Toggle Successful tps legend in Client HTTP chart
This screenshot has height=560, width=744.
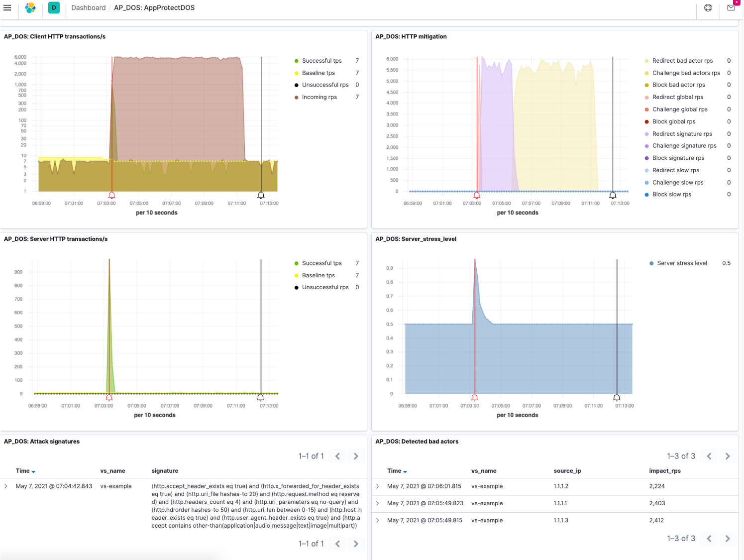(x=321, y=61)
